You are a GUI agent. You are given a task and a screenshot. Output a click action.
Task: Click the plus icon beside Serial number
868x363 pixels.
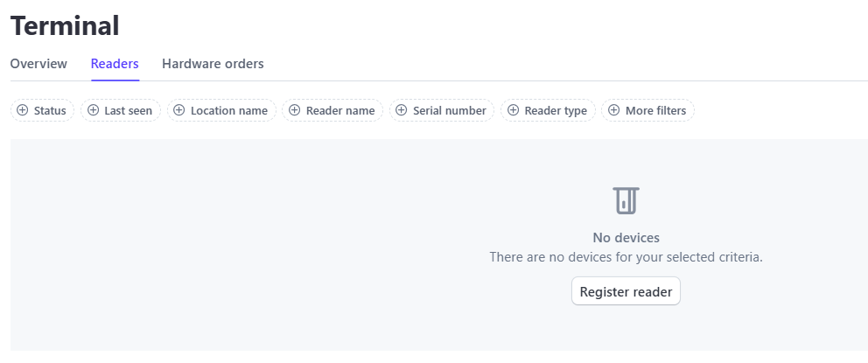[x=402, y=110]
